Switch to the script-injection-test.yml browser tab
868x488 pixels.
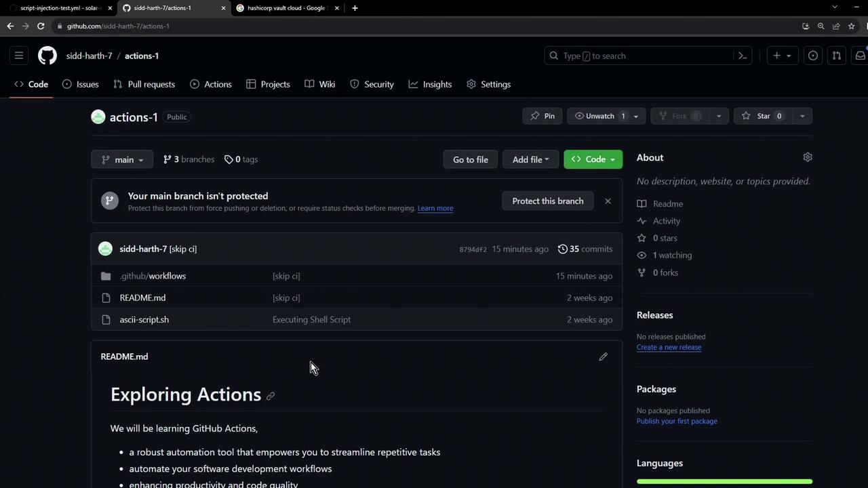[x=59, y=8]
